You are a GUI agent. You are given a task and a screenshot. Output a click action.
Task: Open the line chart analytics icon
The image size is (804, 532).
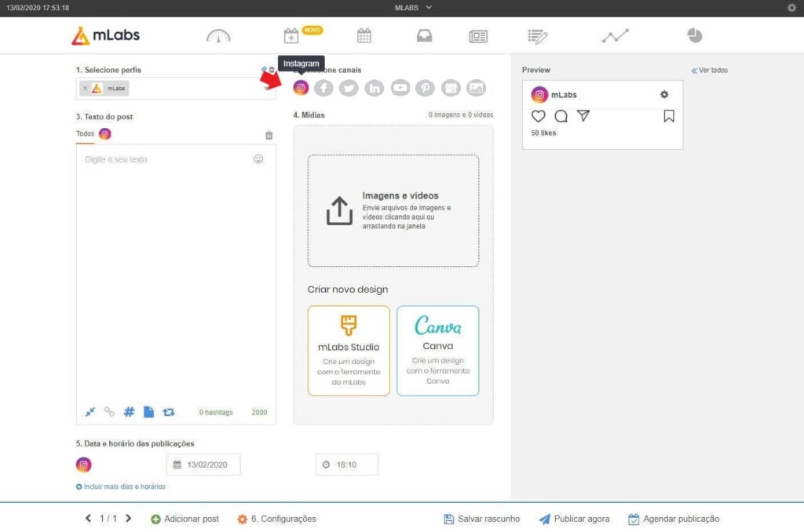tap(615, 36)
